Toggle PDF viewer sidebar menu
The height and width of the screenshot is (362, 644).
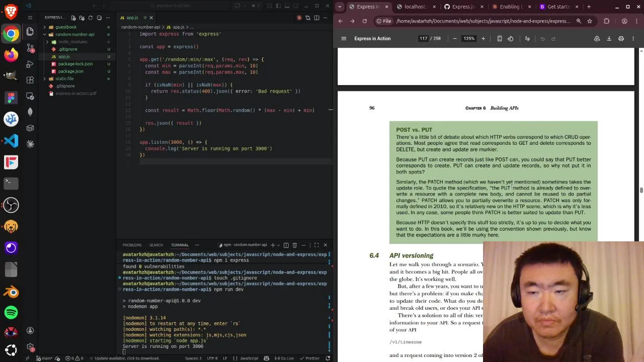coord(344,39)
